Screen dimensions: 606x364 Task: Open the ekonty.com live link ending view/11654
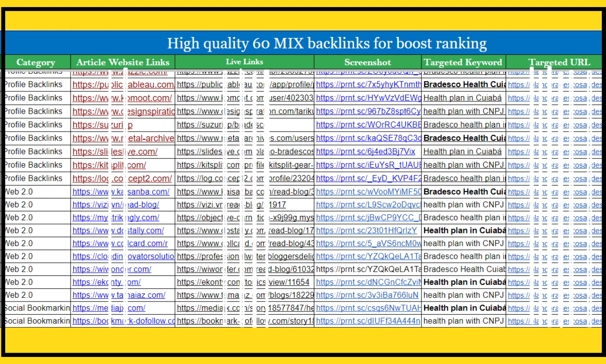tap(243, 282)
